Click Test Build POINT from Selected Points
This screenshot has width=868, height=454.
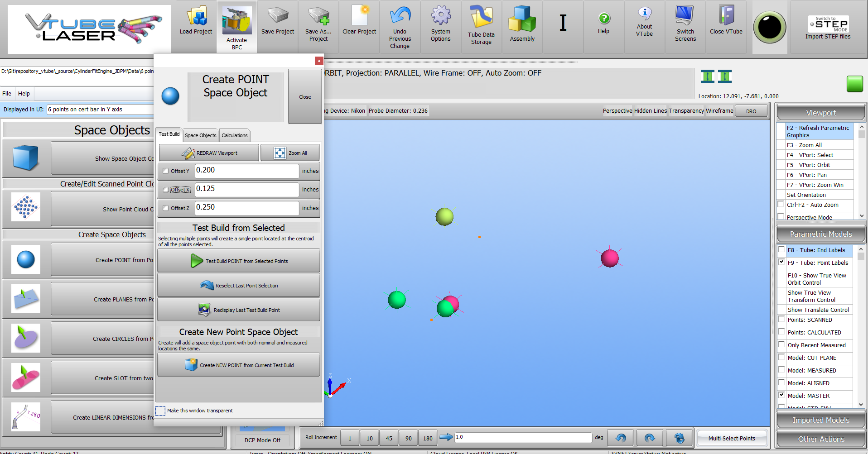click(239, 261)
